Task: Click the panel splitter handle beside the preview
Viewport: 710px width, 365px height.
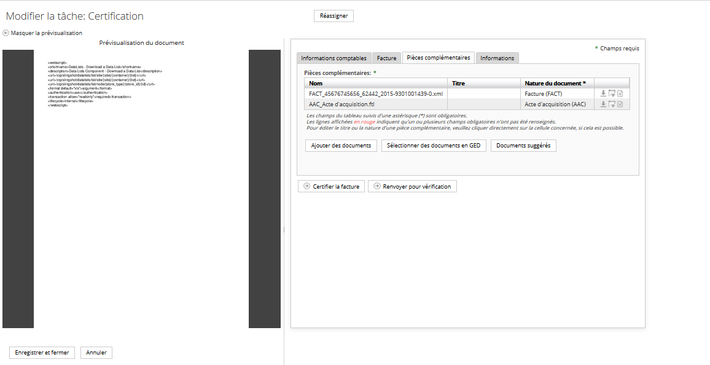Action: click(x=284, y=230)
